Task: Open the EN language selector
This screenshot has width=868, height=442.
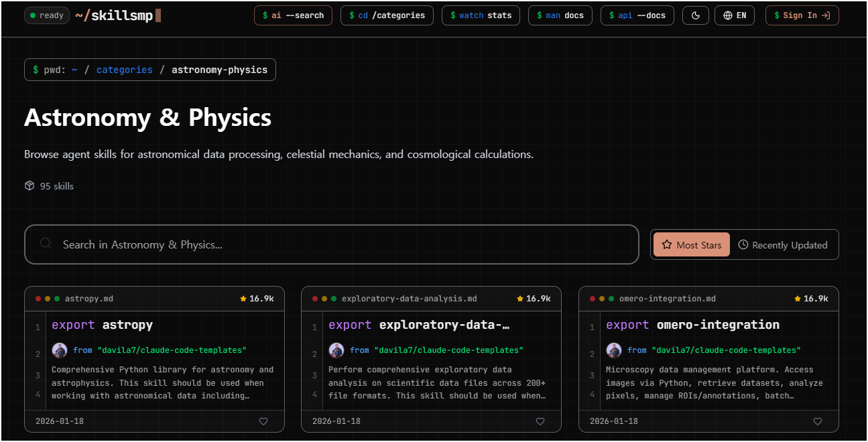Action: pos(735,15)
